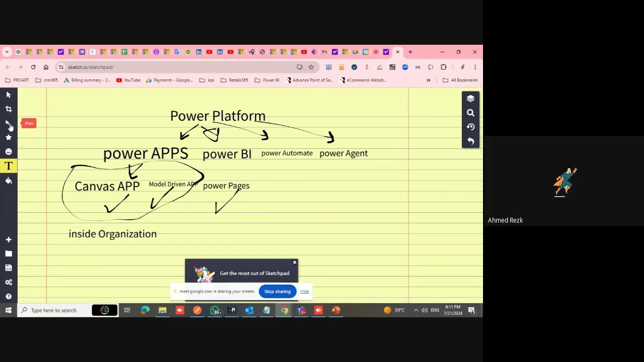The image size is (644, 362).
Task: Open the Clipart sticker tool
Action: pos(9,151)
